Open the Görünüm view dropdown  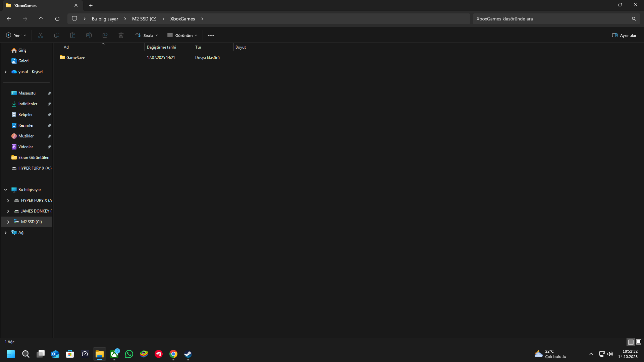(182, 35)
